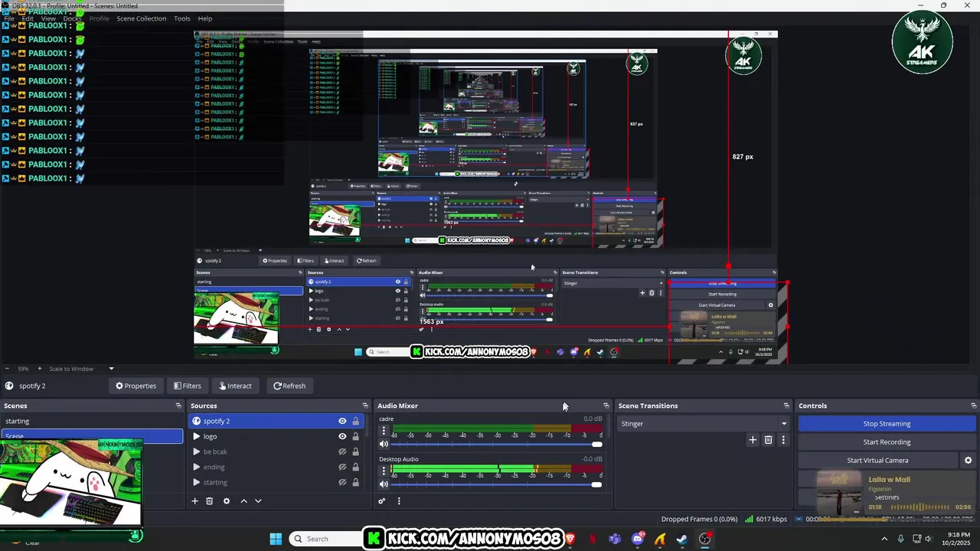
Task: Open Microsoft Teams taskbar icon
Action: point(615,539)
